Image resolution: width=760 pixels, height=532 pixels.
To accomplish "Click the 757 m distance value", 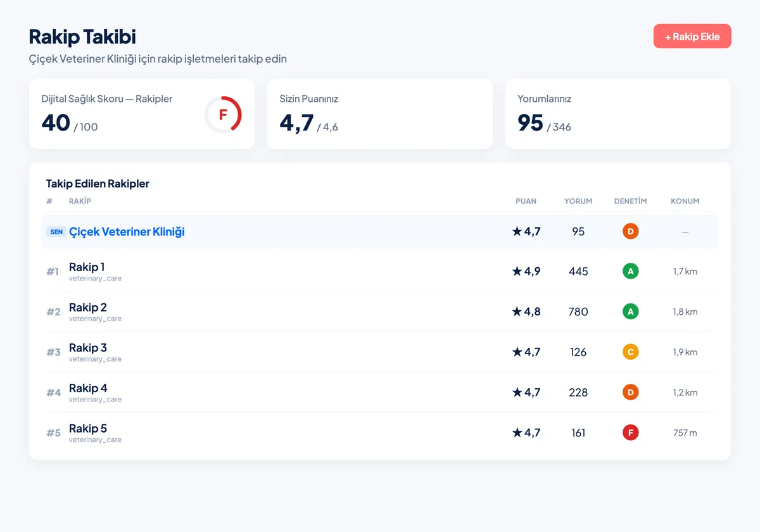I will point(685,433).
